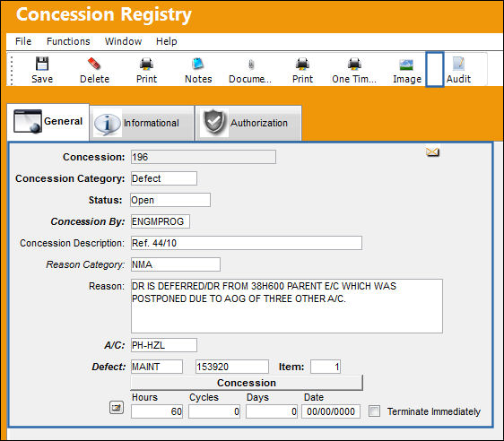The image size is (504, 441).
Task: Open the Documents paperclip icon
Action: point(251,65)
